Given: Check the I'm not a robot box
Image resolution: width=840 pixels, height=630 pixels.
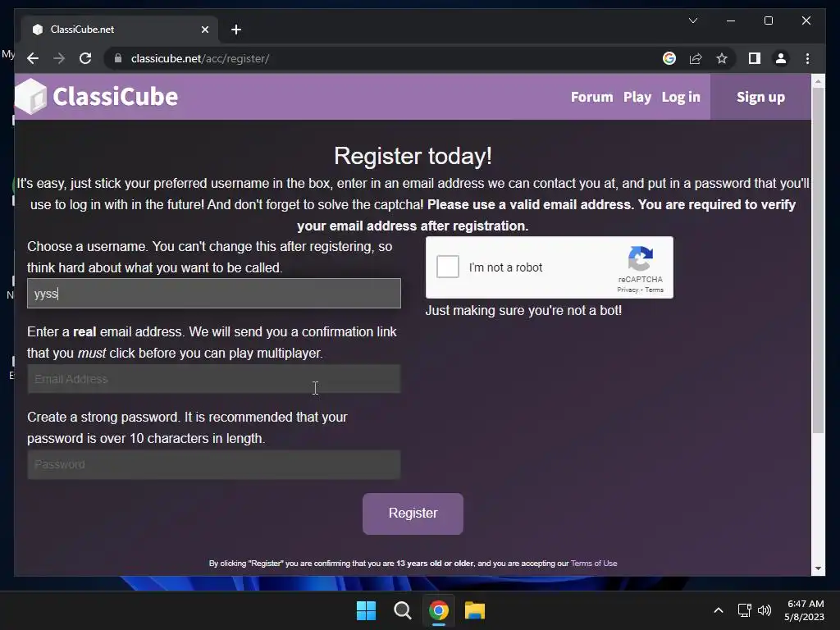Looking at the screenshot, I should pyautogui.click(x=447, y=267).
